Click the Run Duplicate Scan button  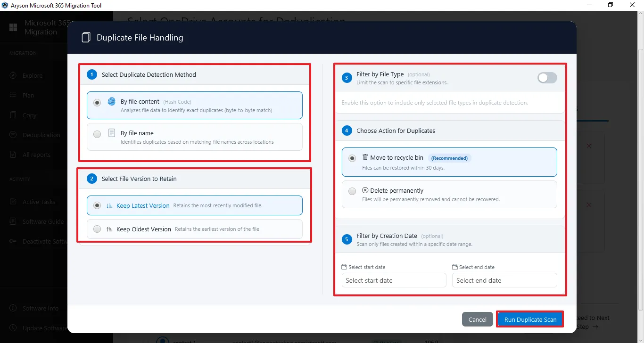(530, 319)
